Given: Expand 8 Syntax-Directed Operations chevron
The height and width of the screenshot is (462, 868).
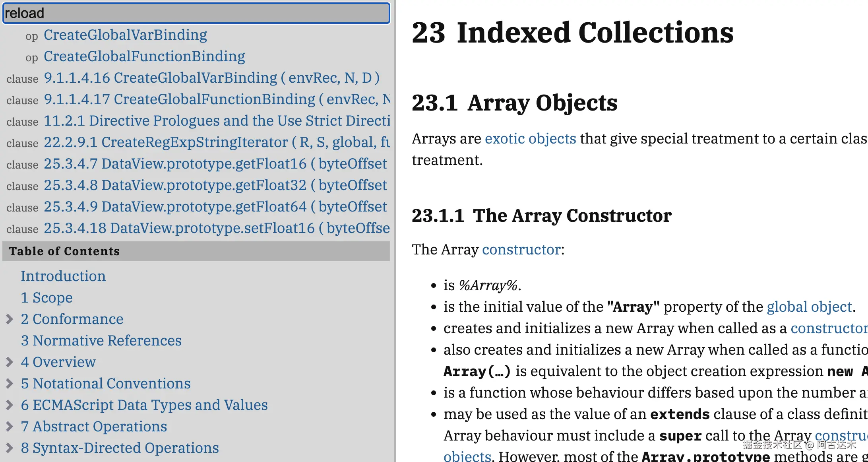Looking at the screenshot, I should pos(10,448).
